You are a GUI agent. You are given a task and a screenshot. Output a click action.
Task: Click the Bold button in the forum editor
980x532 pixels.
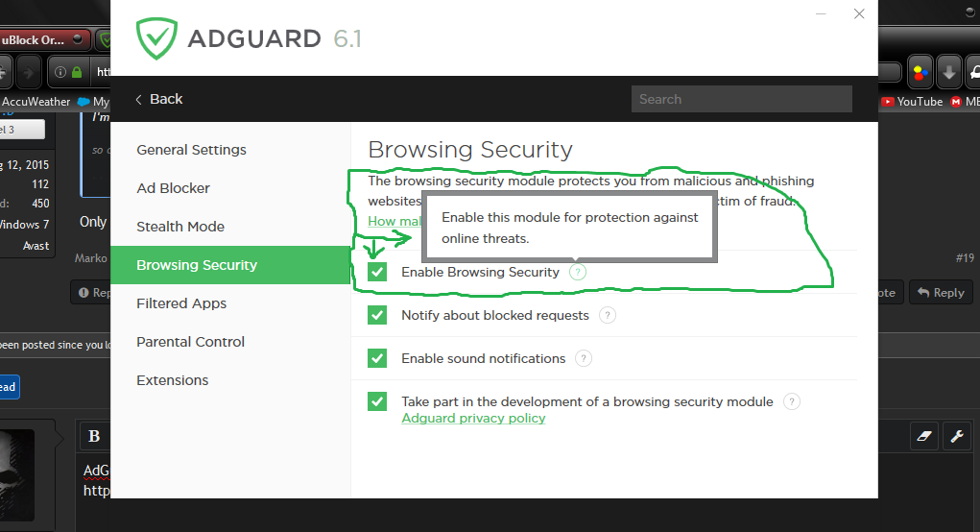[x=94, y=436]
